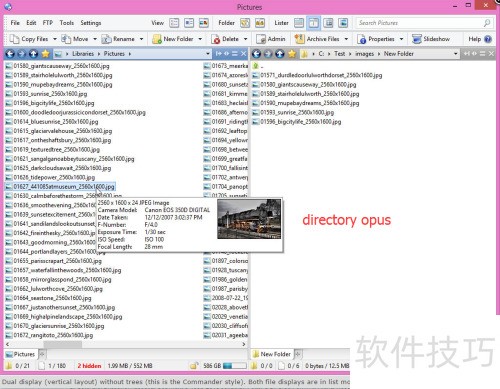Click the Help question mark icon
The height and width of the screenshot is (389, 500).
(488, 39)
